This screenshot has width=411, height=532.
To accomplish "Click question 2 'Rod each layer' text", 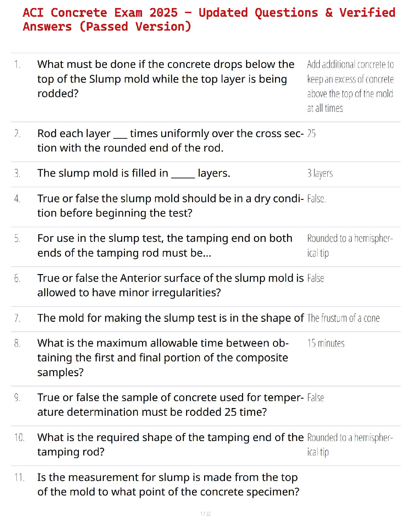I will tap(170, 141).
